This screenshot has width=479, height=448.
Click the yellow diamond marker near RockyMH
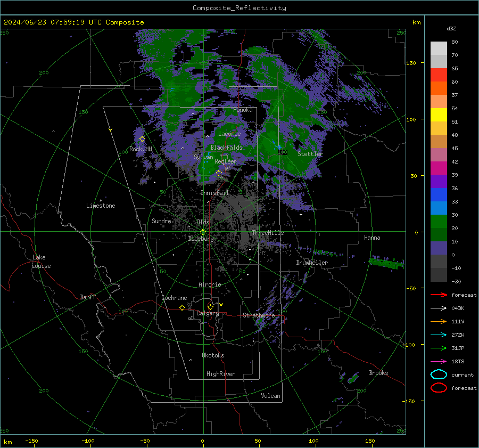tap(142, 139)
